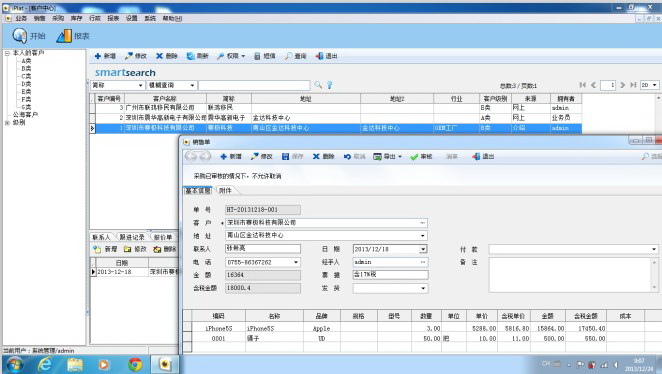Click 刷新 refresh icon in customer toolbar
The width and height of the screenshot is (662, 374).
[x=190, y=56]
